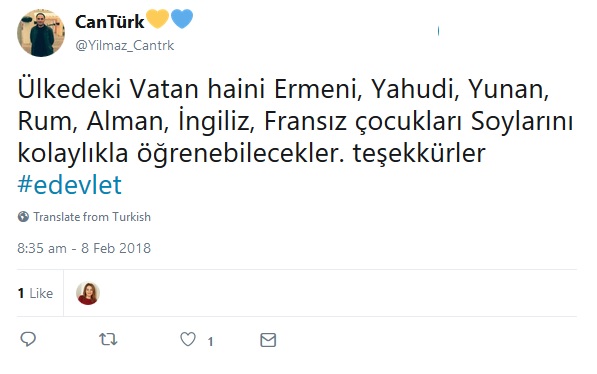Open timestamp 8:35 am - 8 Feb 2018
Viewport: 597px width, 374px height.
[84, 248]
